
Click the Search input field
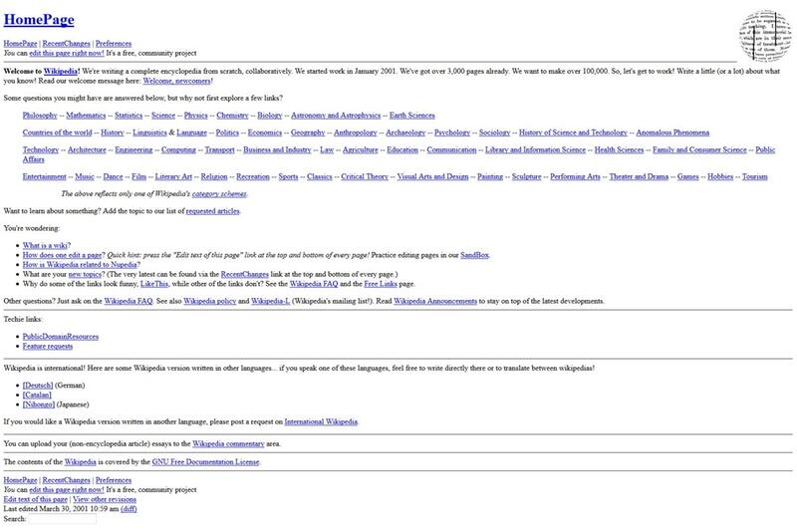coord(62,519)
